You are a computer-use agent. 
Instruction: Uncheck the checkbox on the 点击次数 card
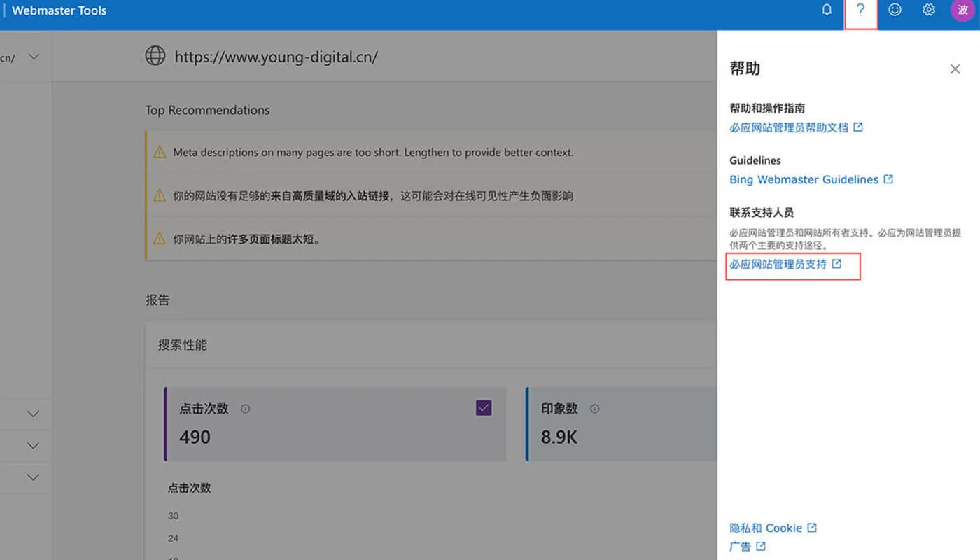coord(484,406)
